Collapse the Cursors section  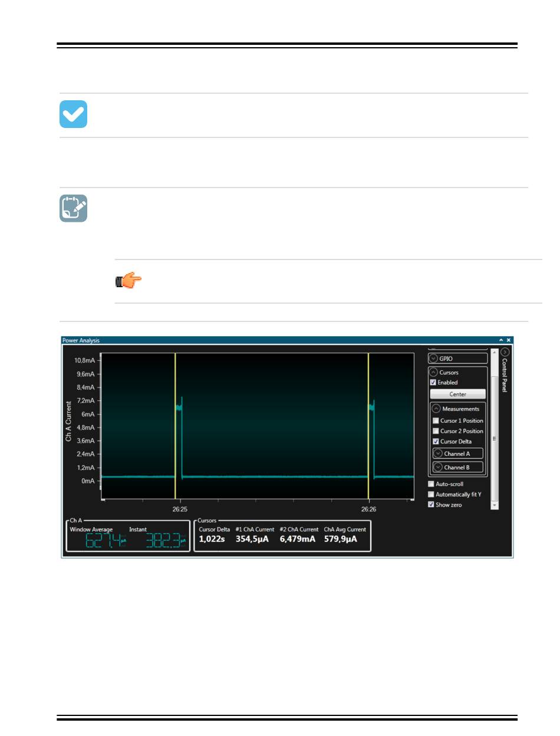(433, 373)
